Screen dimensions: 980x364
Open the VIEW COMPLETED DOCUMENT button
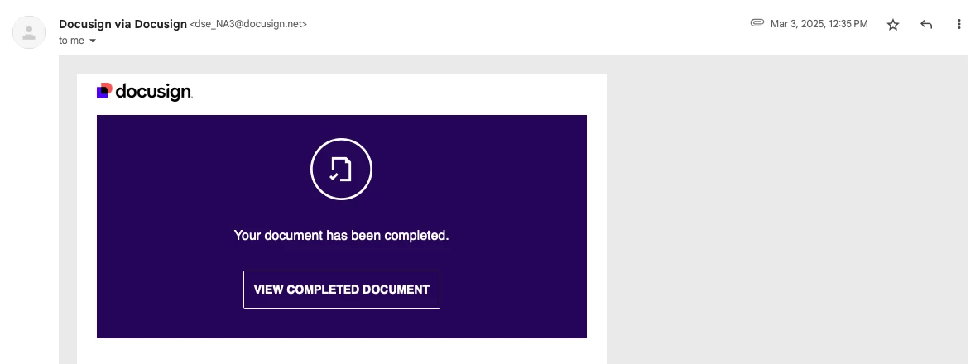click(x=342, y=290)
